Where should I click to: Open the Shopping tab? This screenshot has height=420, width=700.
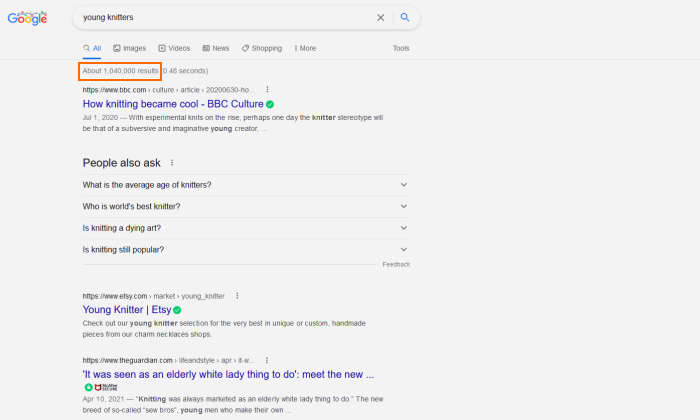coord(262,48)
